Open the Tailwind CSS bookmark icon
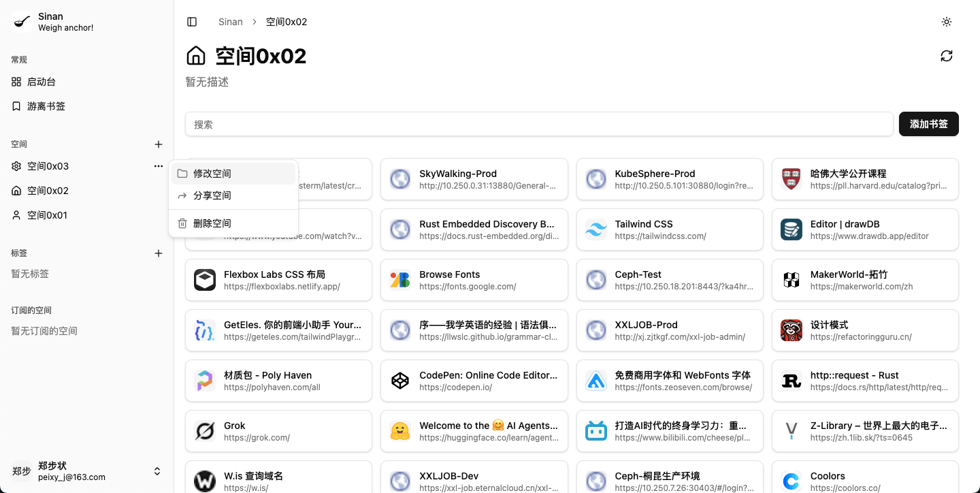The width and height of the screenshot is (980, 493). 596,229
